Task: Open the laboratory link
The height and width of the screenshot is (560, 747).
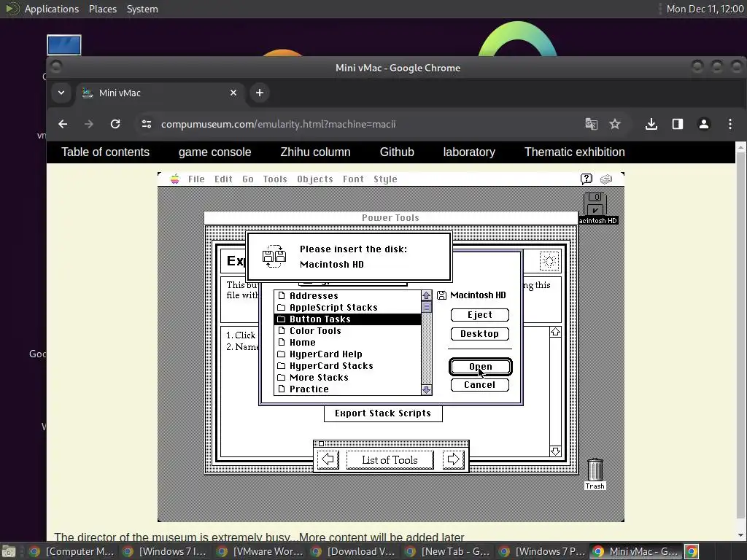Action: (469, 152)
